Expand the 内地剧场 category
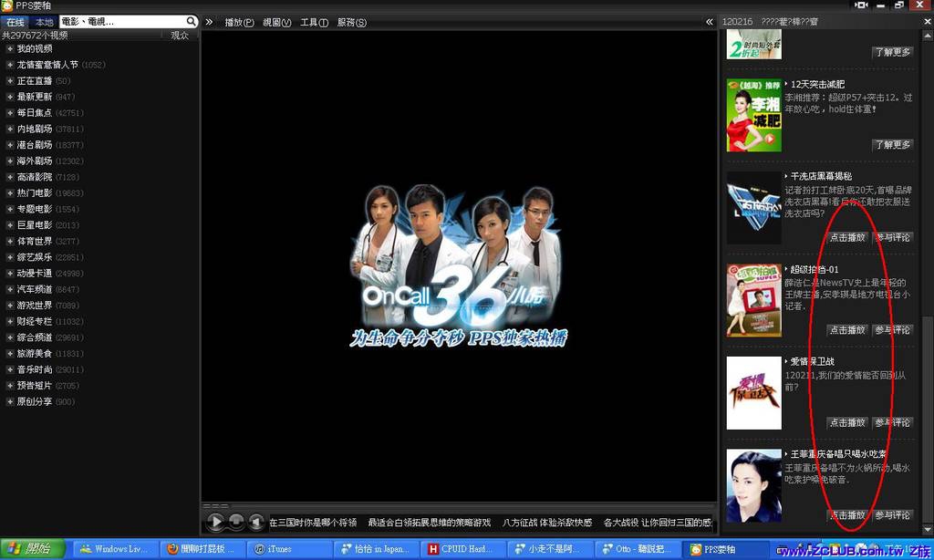The height and width of the screenshot is (560, 934). coord(9,129)
